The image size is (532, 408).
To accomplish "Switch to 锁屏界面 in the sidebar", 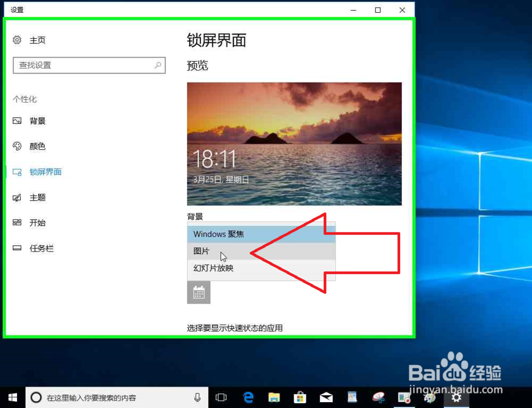I will pos(45,172).
